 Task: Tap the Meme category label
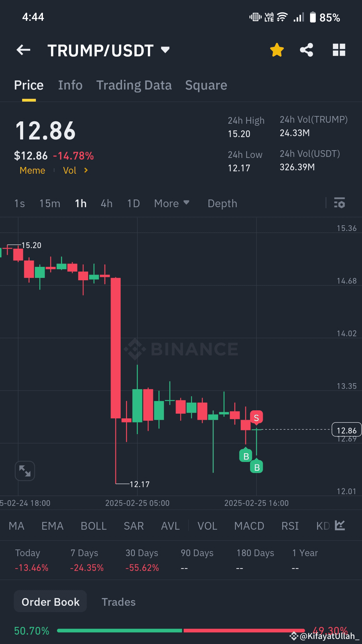click(32, 170)
